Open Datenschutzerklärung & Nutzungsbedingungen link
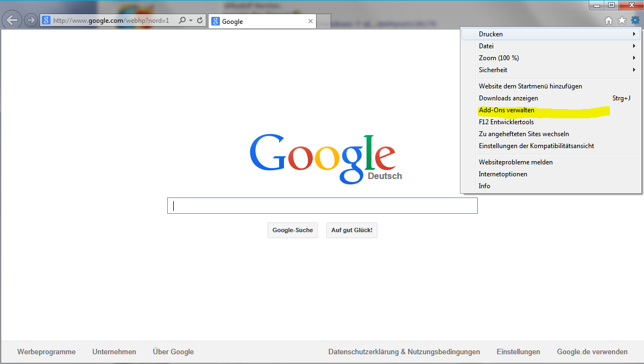Screen dimensions: 644x364 (x=404, y=352)
